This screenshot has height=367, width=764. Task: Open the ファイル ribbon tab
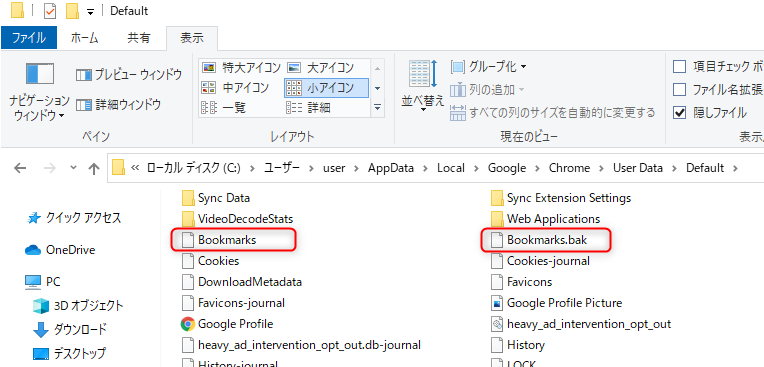pyautogui.click(x=29, y=38)
